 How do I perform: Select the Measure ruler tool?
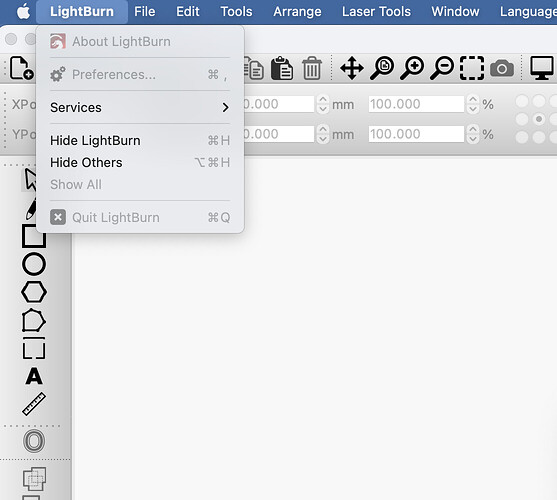point(34,404)
